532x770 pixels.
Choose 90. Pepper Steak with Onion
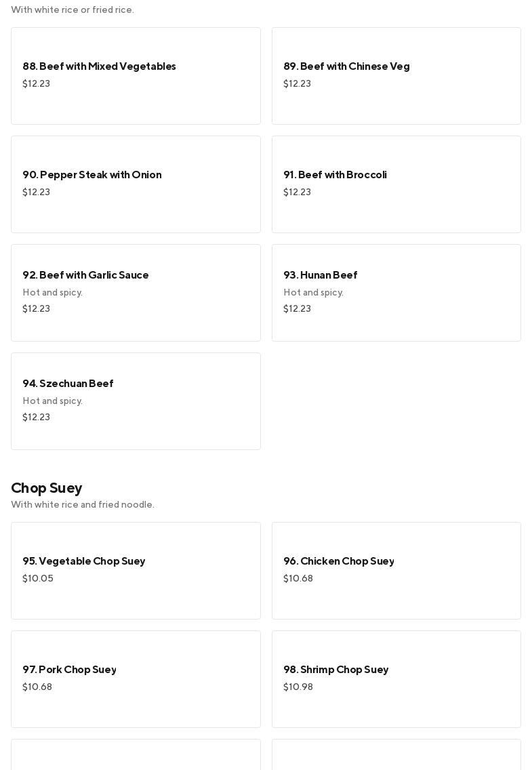(x=136, y=184)
